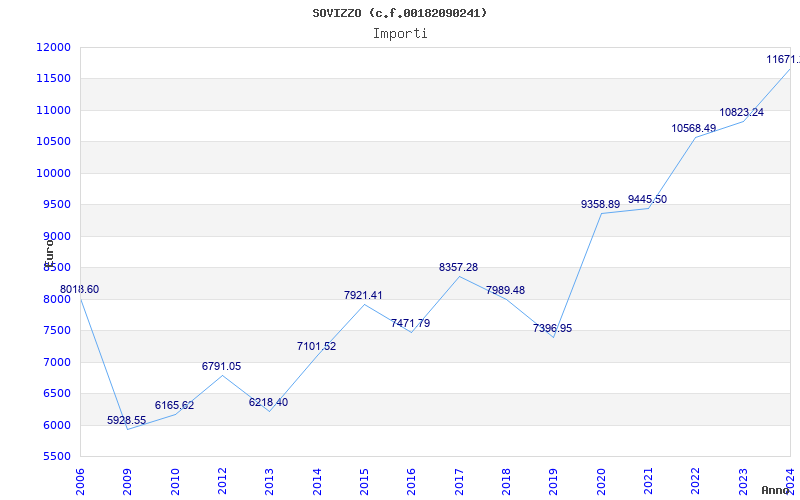The width and height of the screenshot is (800, 500).
Task: Click y-axis value 10000
Action: click(53, 173)
